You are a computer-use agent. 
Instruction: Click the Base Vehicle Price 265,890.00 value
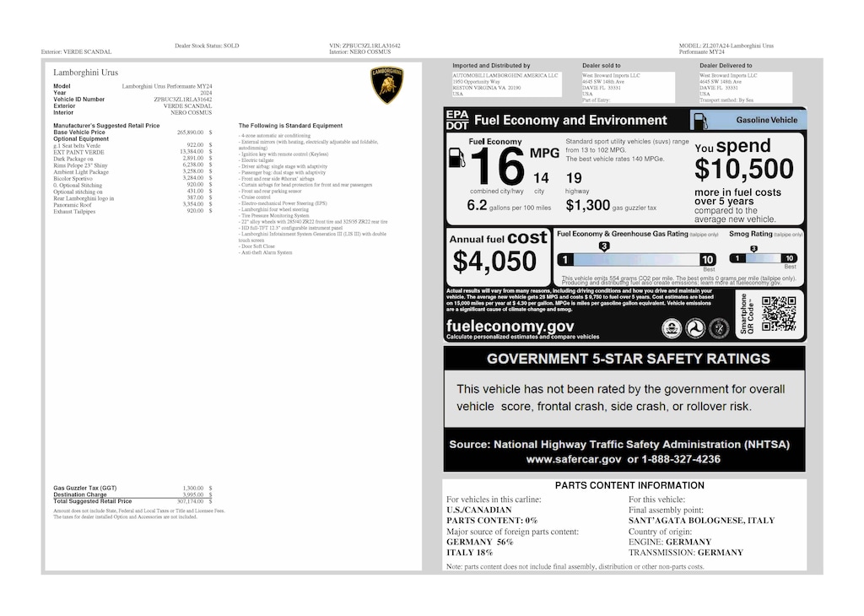click(x=190, y=132)
